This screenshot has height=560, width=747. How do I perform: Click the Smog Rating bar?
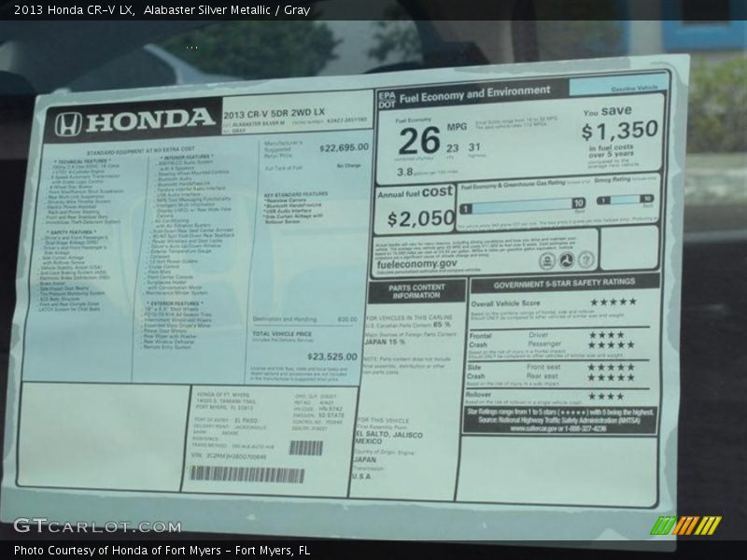625,199
